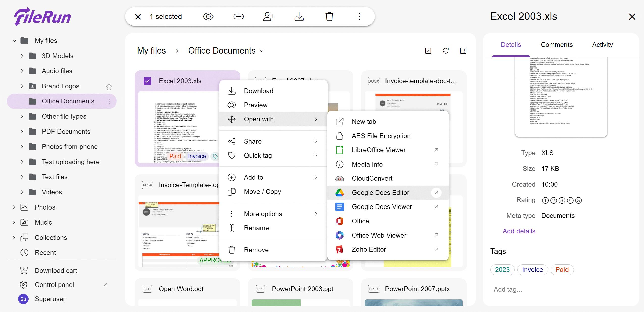Collapse the My files tree
644x312 pixels.
[14, 41]
